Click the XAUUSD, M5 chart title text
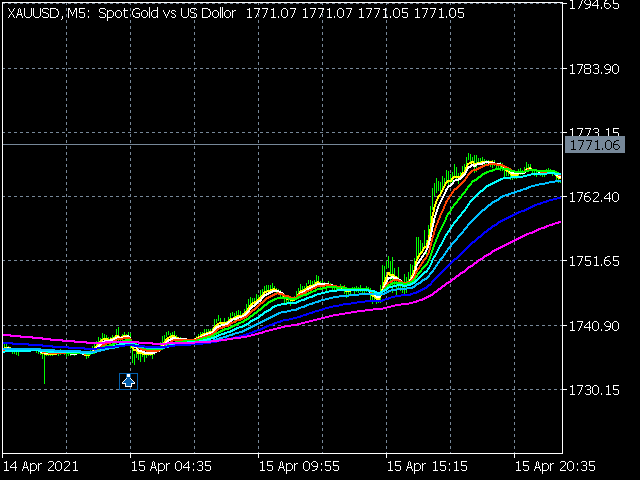The image size is (640, 480). coord(50,10)
